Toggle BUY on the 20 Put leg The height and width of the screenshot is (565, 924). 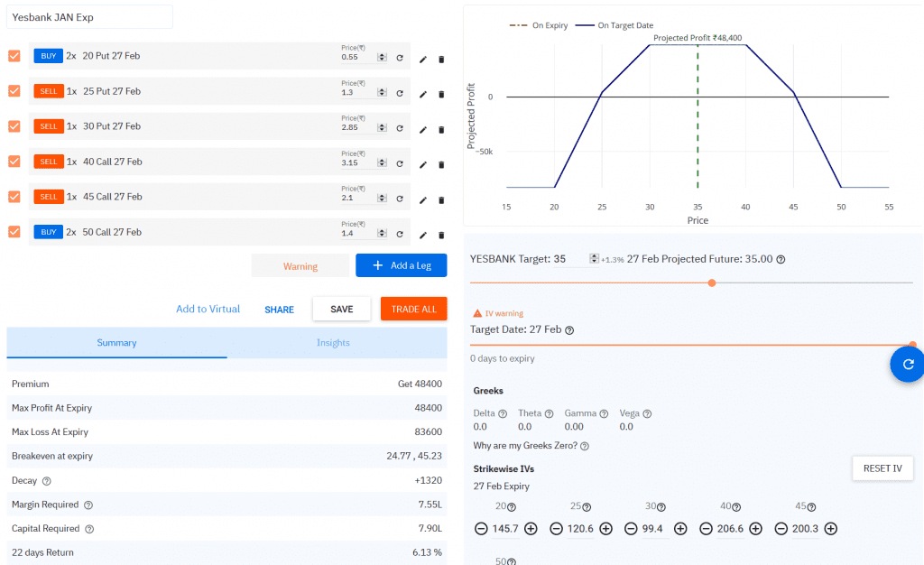[x=49, y=56]
